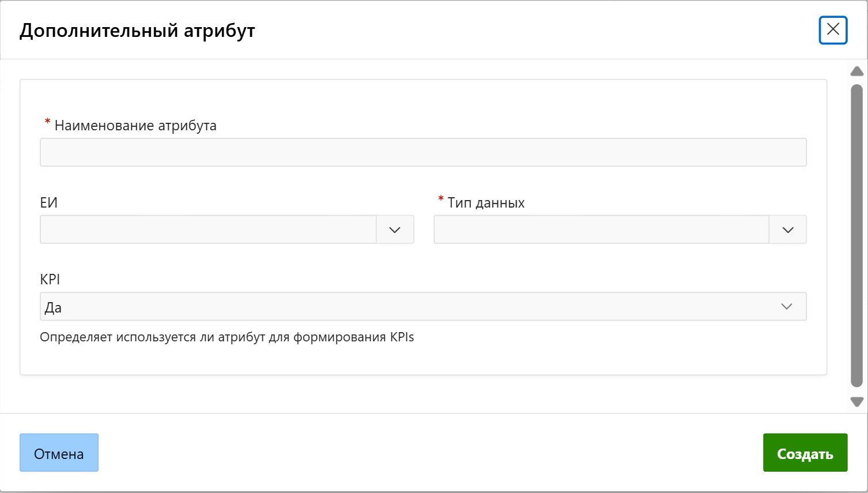Click the Наименование атрибута label

tap(135, 126)
